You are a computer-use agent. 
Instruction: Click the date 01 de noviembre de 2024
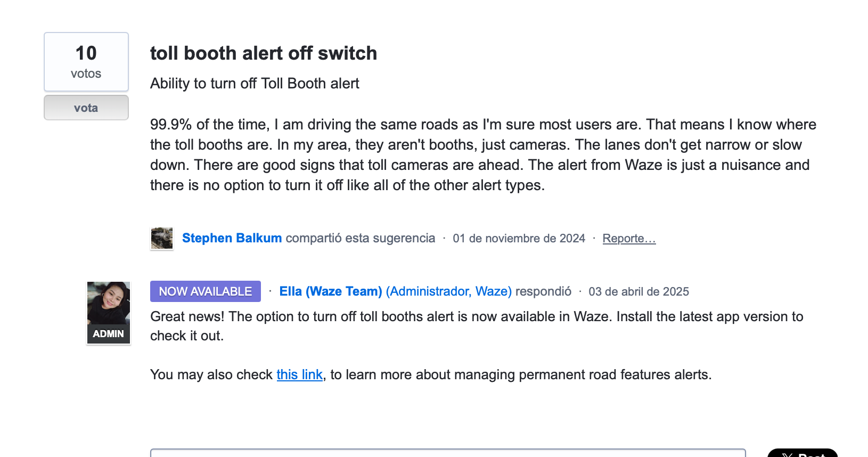pos(519,239)
